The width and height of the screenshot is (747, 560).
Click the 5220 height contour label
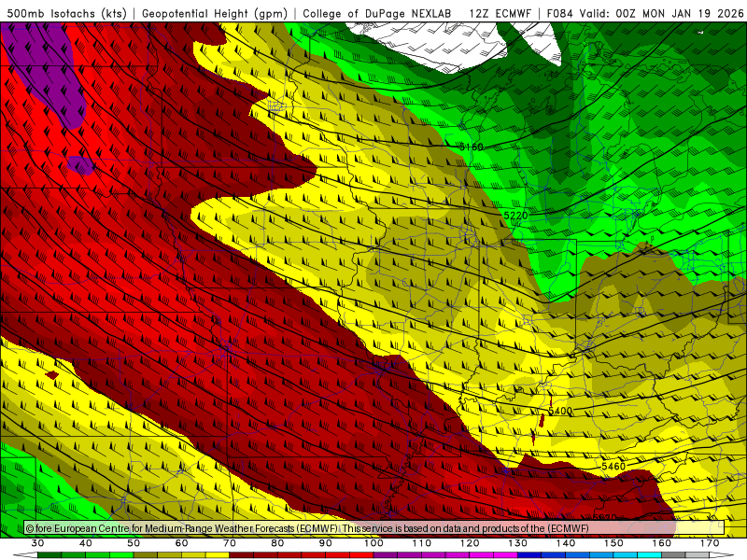point(516,216)
